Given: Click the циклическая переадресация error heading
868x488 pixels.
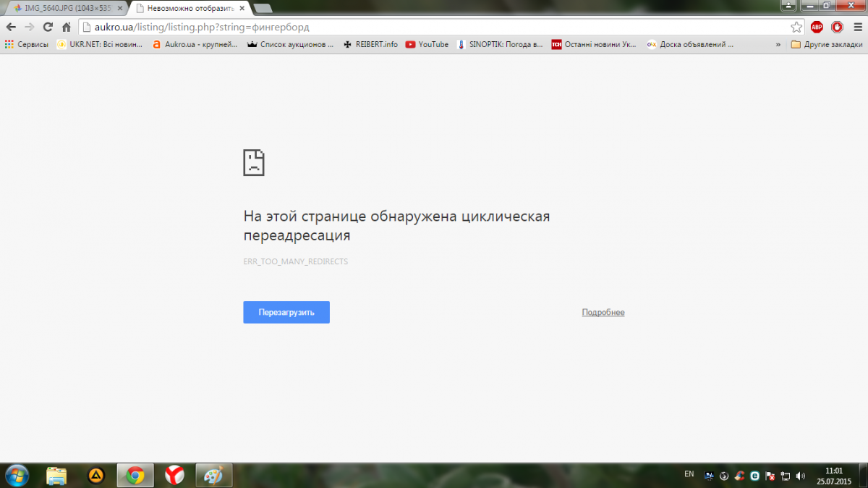Looking at the screenshot, I should [x=397, y=226].
